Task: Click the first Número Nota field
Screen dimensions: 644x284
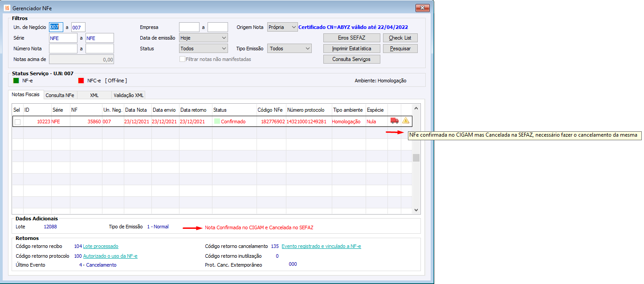Action: [x=63, y=49]
